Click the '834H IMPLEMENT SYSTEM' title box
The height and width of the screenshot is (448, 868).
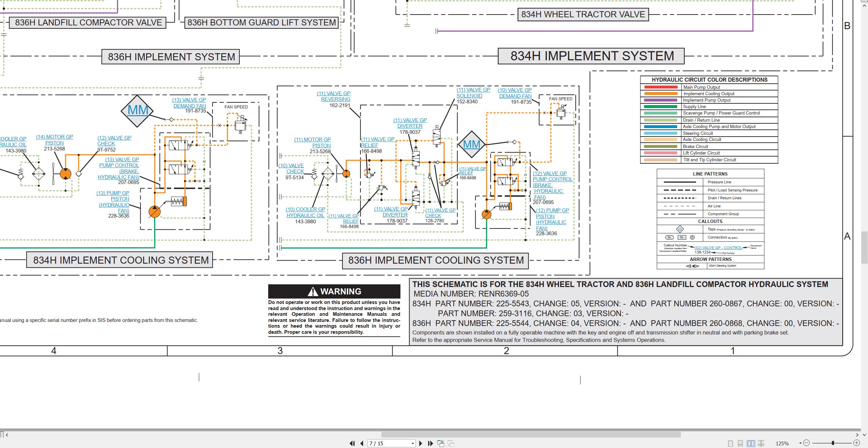click(591, 56)
